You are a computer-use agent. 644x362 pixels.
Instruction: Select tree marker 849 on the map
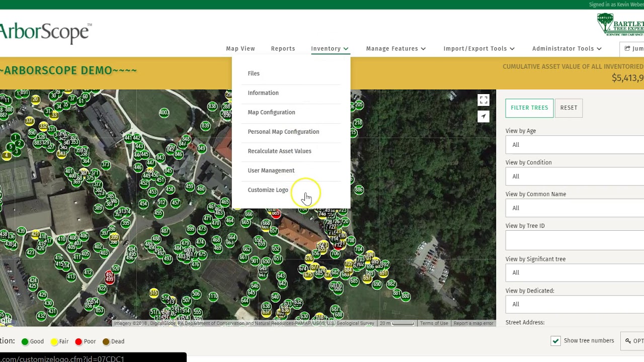click(x=202, y=148)
